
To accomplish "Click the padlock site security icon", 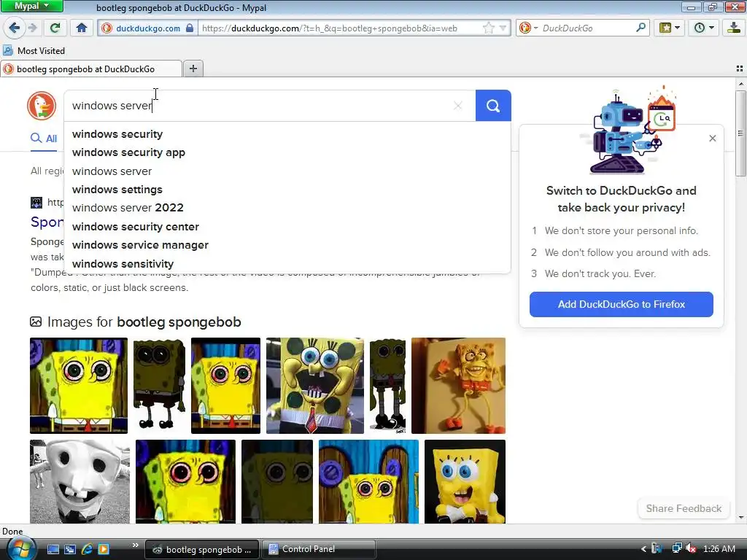I will (x=190, y=28).
